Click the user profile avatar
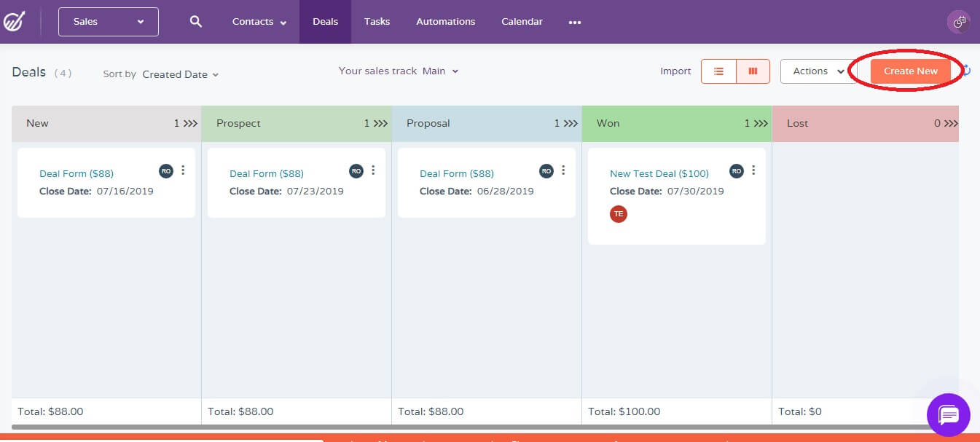This screenshot has width=980, height=442. click(958, 22)
